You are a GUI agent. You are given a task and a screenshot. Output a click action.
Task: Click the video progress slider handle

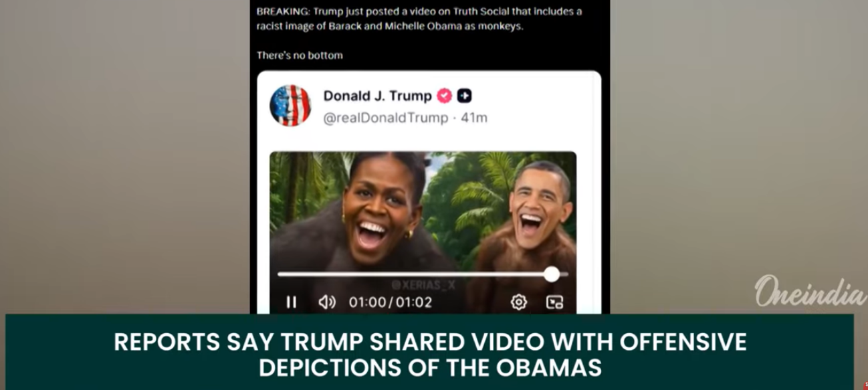click(x=552, y=274)
